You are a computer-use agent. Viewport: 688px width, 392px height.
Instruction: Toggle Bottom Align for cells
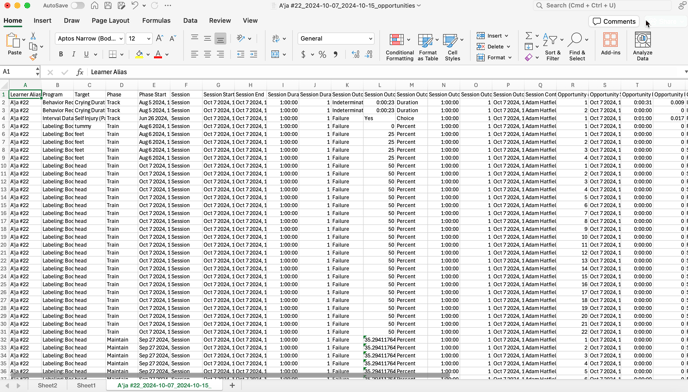pos(220,38)
